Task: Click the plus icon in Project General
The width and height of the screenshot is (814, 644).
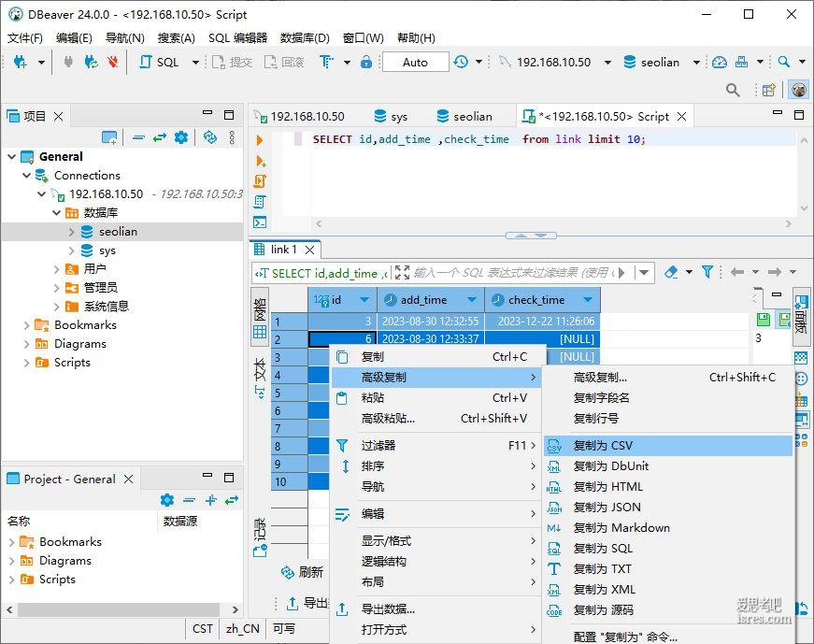Action: click(x=211, y=500)
